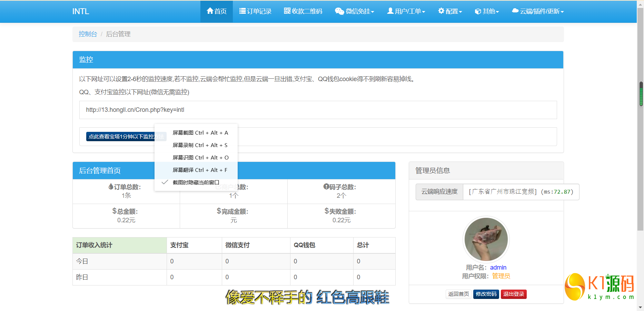Screen dimensions: 644x311
Task: Click the gear icon on 配置 menu
Action: (x=441, y=11)
